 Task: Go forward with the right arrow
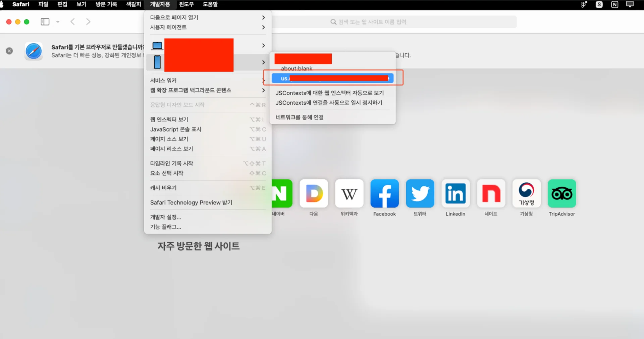point(88,22)
